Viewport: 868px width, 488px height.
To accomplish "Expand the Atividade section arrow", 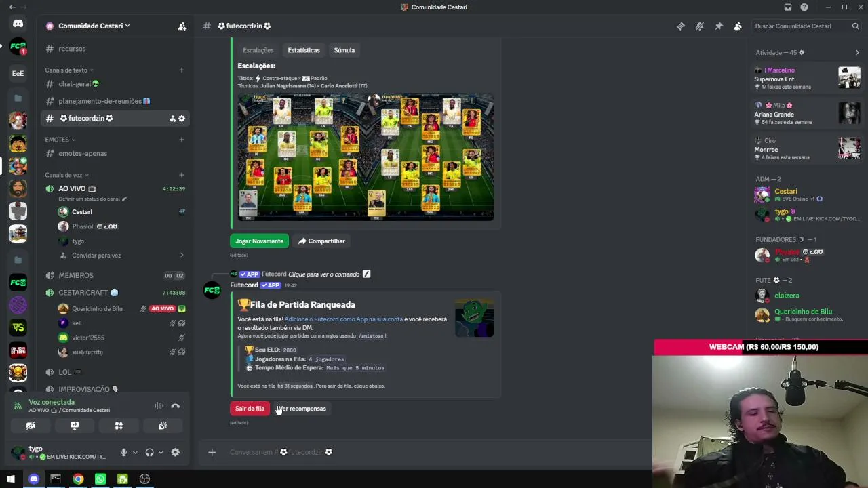I will click(857, 52).
